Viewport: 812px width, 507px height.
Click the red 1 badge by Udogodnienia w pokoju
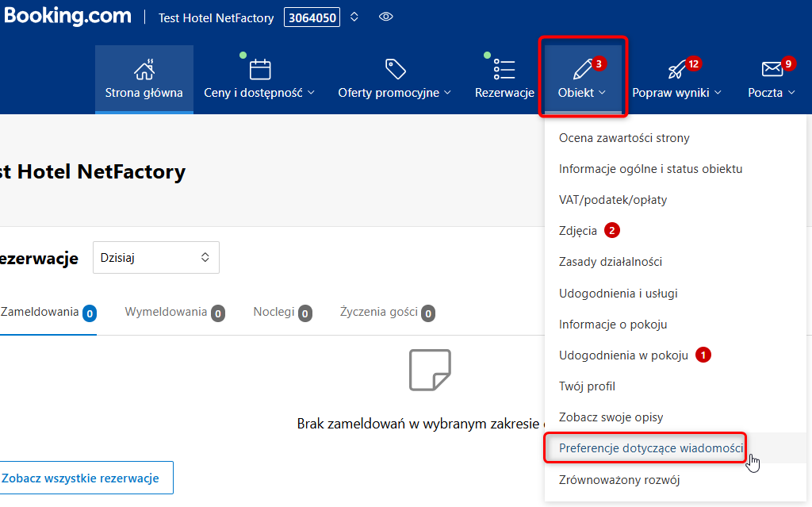pos(703,355)
